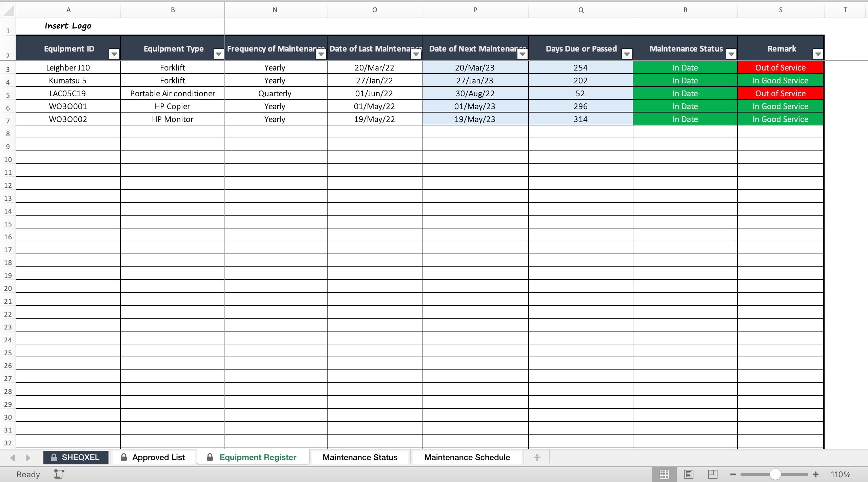Select the 27/Jan/23 next maintenance cell
The height and width of the screenshot is (482, 868).
pos(475,80)
